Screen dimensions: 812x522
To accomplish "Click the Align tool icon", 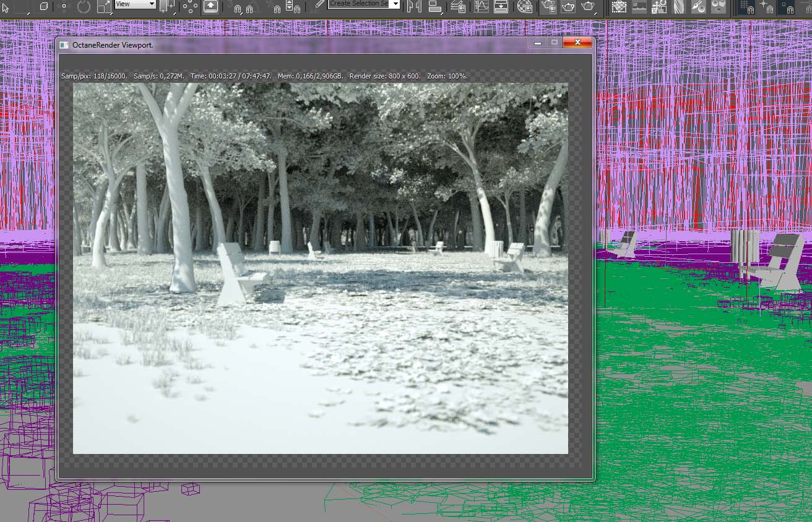I will [x=435, y=7].
